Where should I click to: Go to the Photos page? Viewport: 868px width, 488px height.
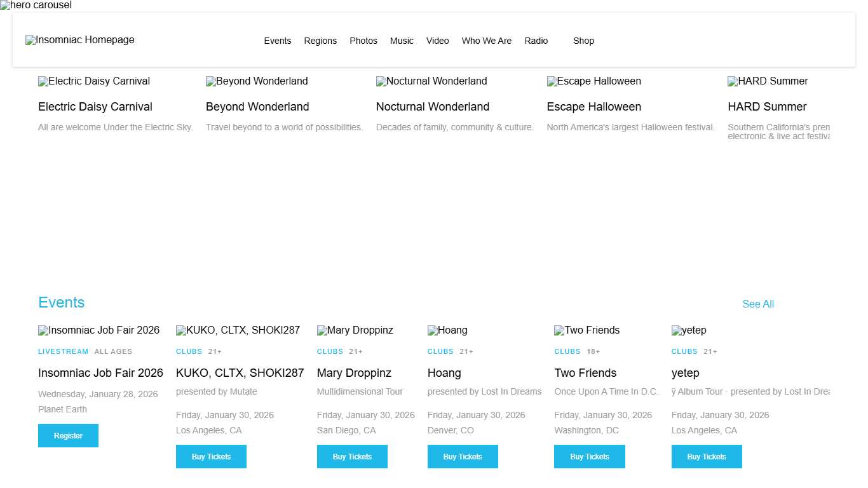pyautogui.click(x=363, y=41)
